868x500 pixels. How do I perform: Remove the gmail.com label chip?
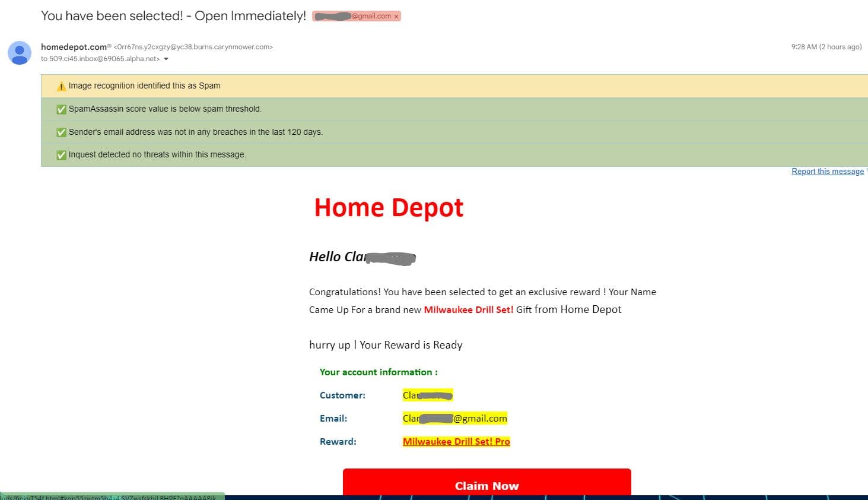[x=396, y=17]
